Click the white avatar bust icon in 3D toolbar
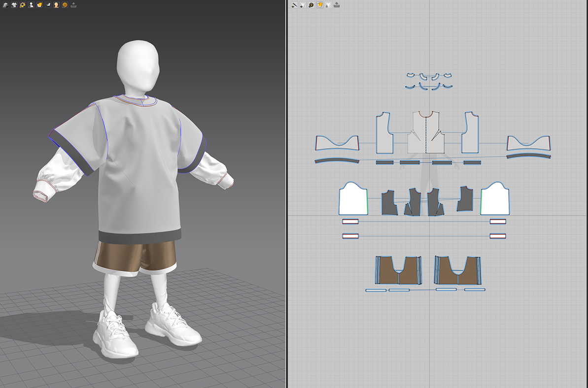 (x=31, y=5)
